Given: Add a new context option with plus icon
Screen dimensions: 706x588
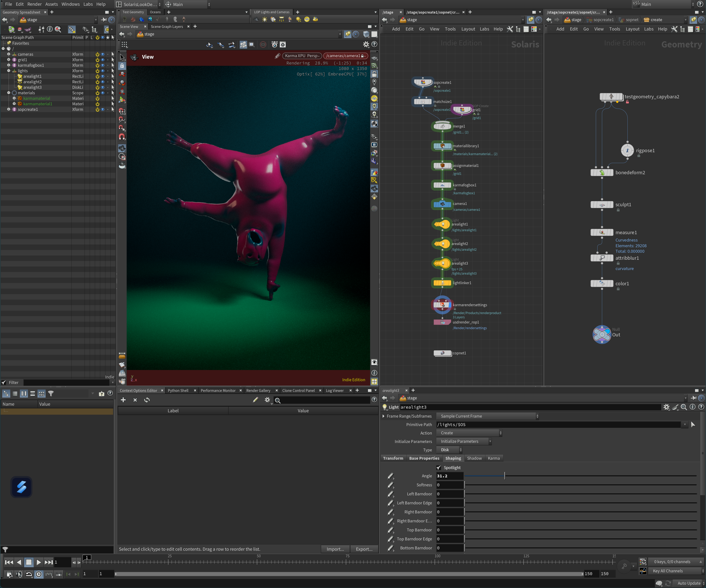Looking at the screenshot, I should pyautogui.click(x=123, y=400).
